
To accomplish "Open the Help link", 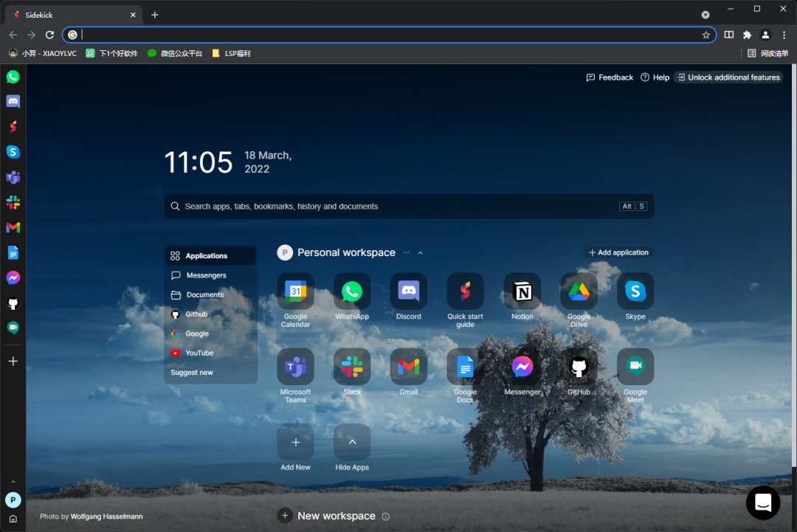I will click(655, 77).
